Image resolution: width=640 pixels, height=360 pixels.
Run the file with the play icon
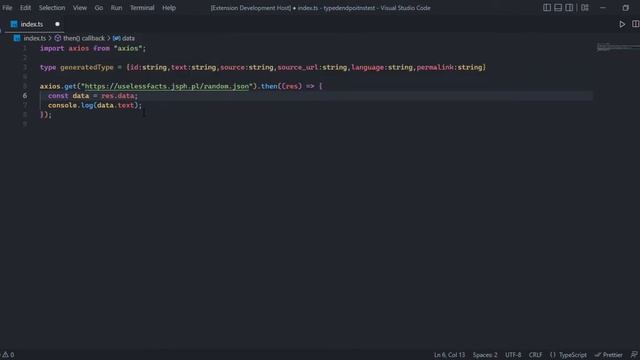coord(622,24)
